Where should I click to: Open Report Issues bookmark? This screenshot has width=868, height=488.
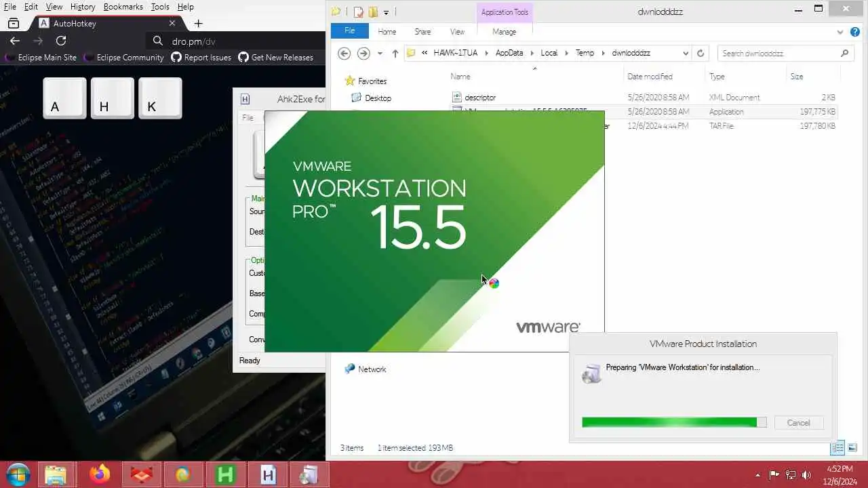click(201, 58)
